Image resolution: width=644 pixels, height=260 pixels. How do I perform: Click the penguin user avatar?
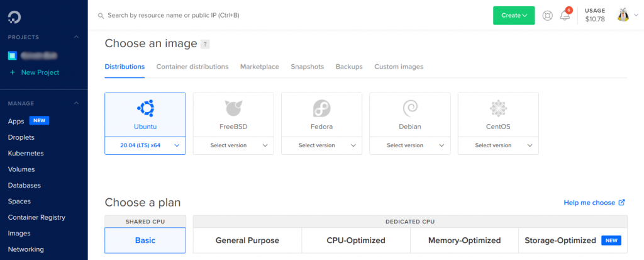[x=623, y=15]
